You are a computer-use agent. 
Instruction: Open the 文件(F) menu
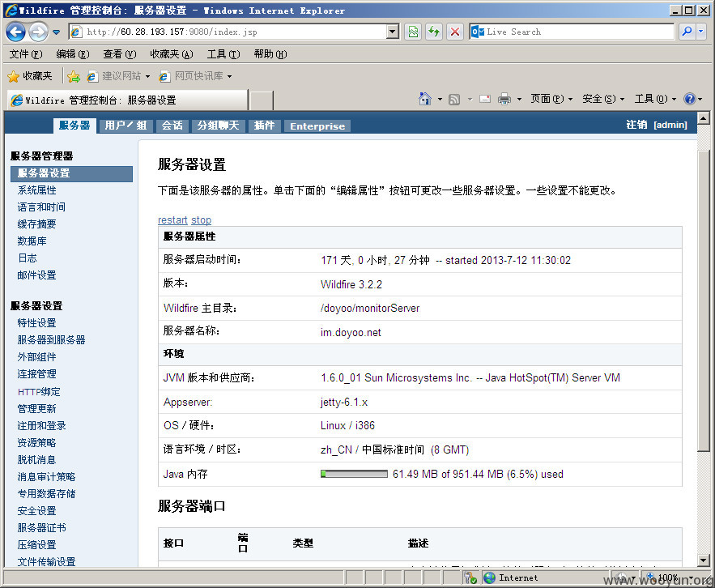click(26, 54)
